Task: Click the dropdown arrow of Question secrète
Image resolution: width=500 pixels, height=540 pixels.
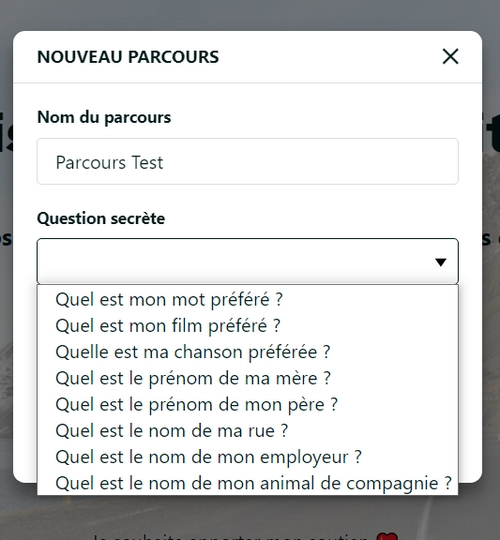Action: pyautogui.click(x=440, y=262)
